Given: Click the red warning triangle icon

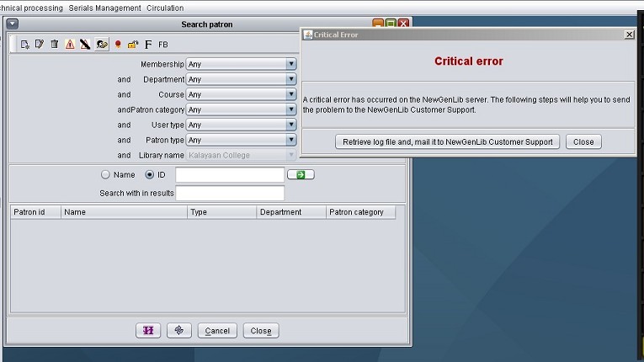Looking at the screenshot, I should point(70,44).
